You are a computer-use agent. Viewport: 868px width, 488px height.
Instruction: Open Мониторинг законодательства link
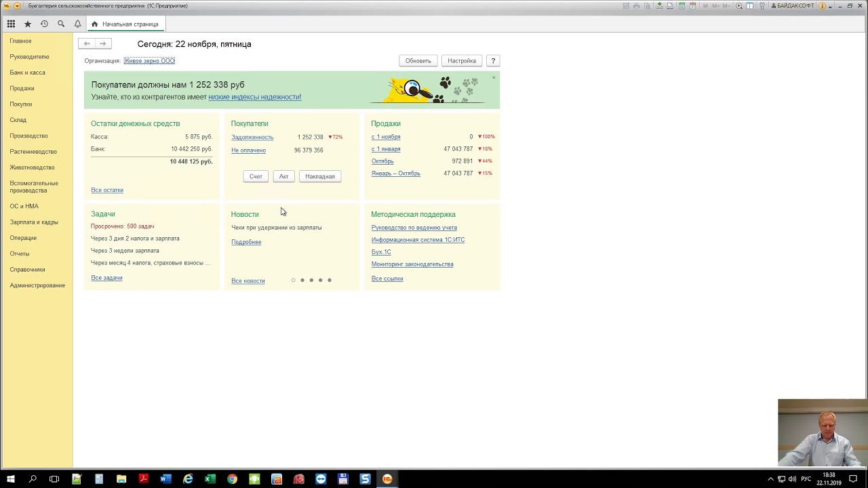[x=412, y=264]
